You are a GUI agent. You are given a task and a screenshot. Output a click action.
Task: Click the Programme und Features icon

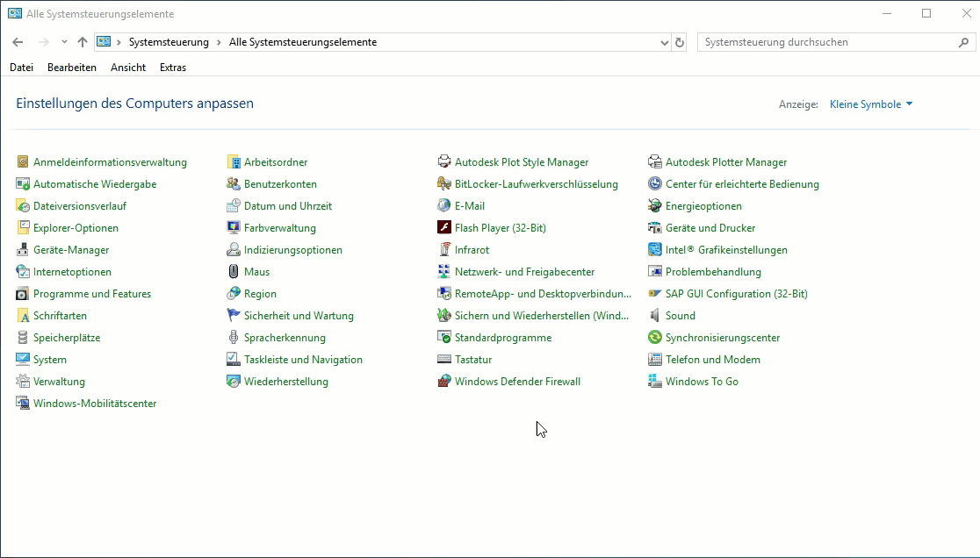pyautogui.click(x=23, y=293)
